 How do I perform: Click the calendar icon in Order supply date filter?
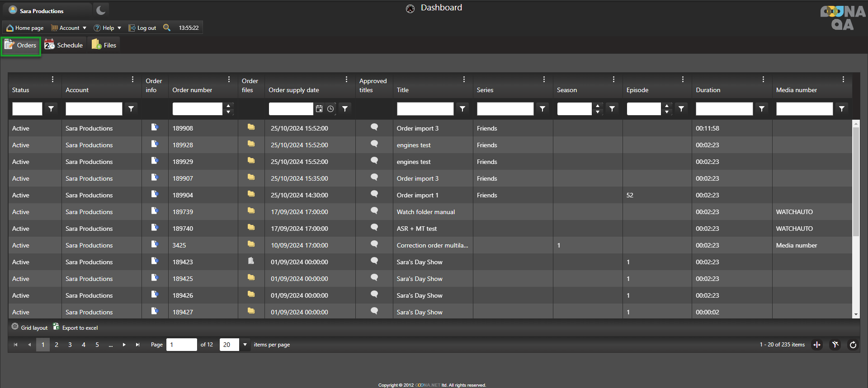pos(319,109)
